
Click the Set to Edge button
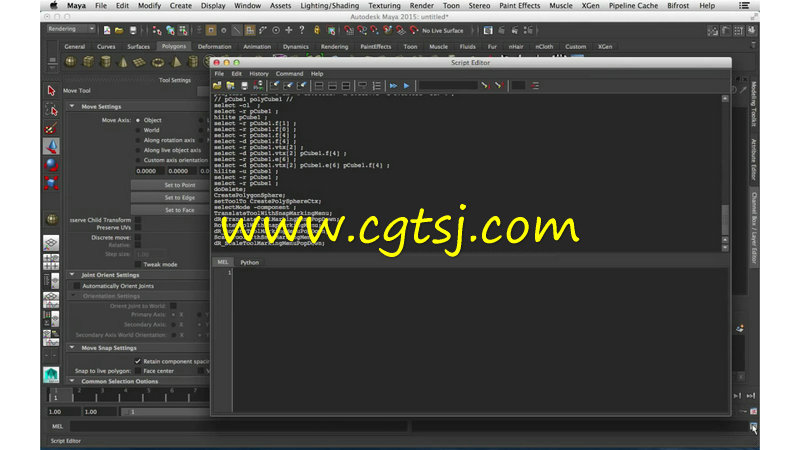[x=170, y=197]
